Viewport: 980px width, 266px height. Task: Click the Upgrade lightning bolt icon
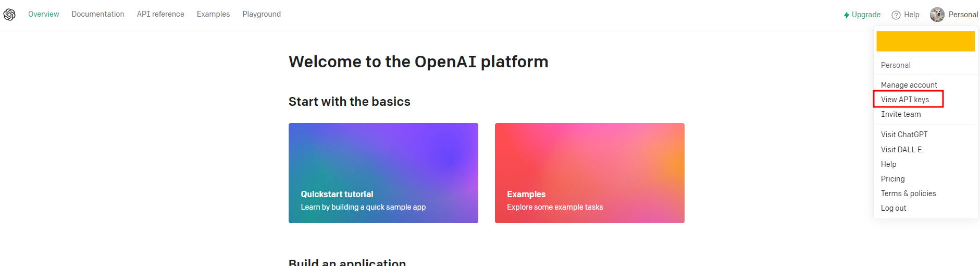(847, 15)
